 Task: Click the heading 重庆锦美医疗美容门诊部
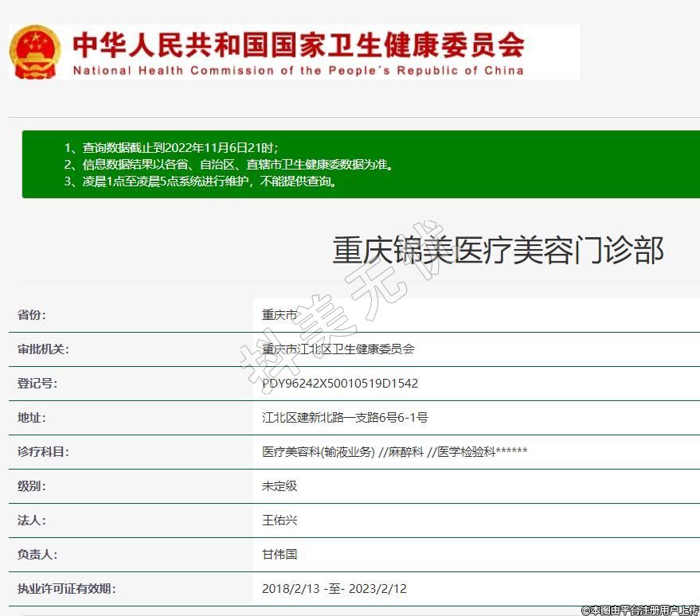point(498,251)
